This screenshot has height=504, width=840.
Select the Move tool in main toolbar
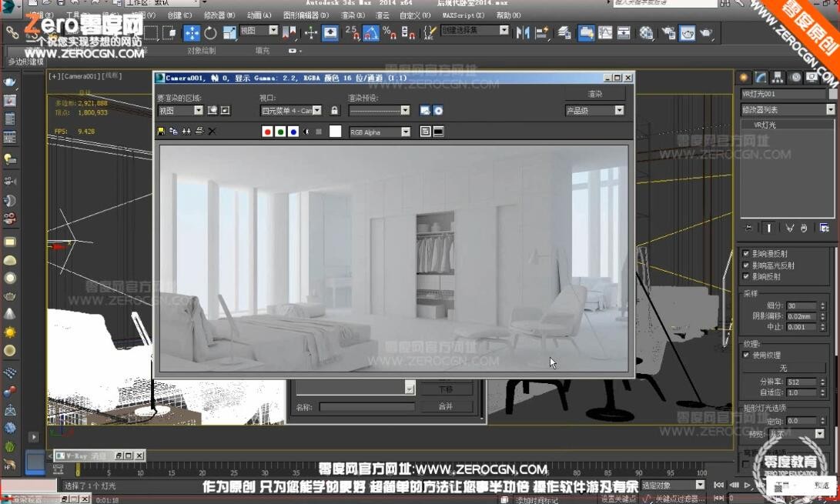[x=191, y=33]
